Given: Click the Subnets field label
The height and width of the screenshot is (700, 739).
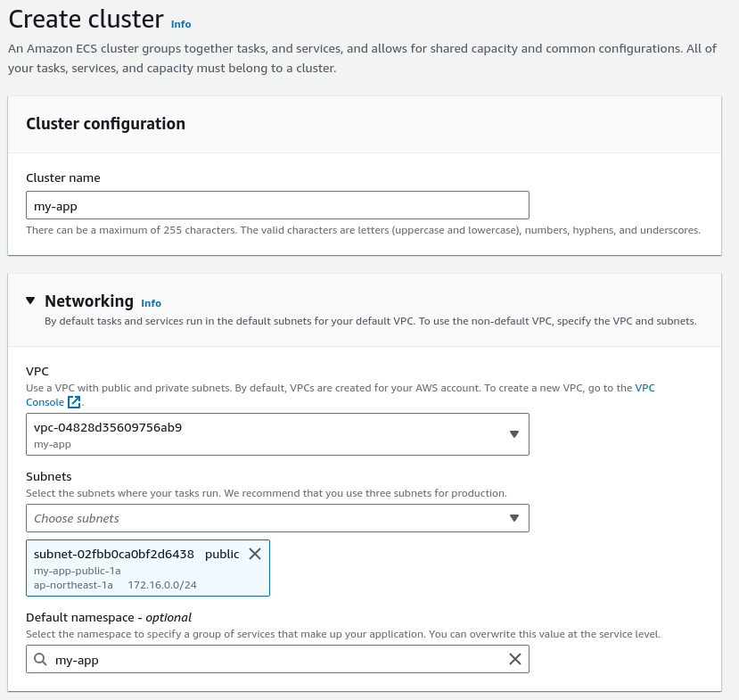Looking at the screenshot, I should (x=48, y=476).
